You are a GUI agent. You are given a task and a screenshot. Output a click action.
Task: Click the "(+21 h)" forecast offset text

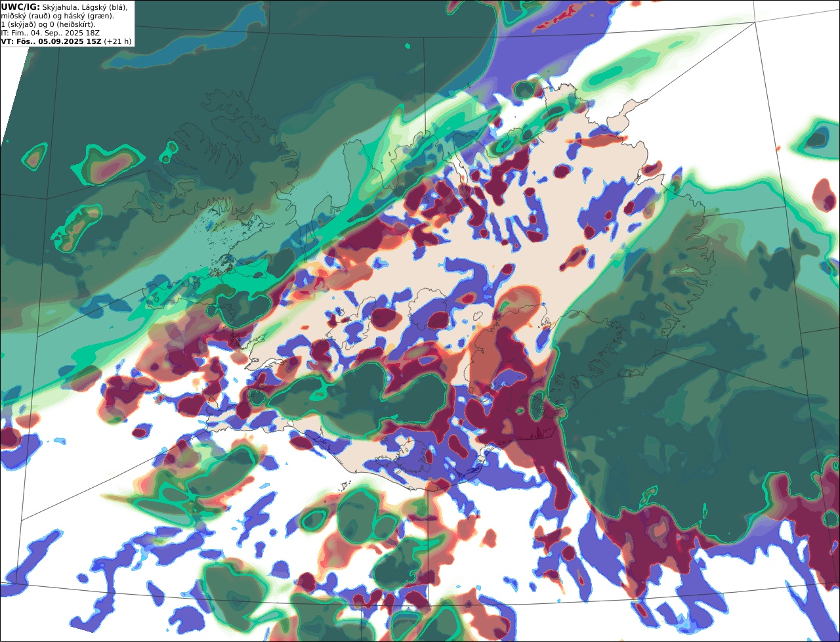[x=117, y=41]
